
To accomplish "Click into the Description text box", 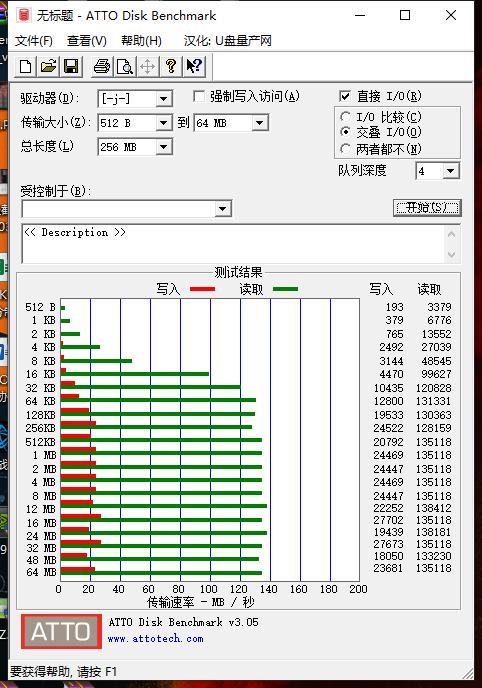I will (232, 244).
